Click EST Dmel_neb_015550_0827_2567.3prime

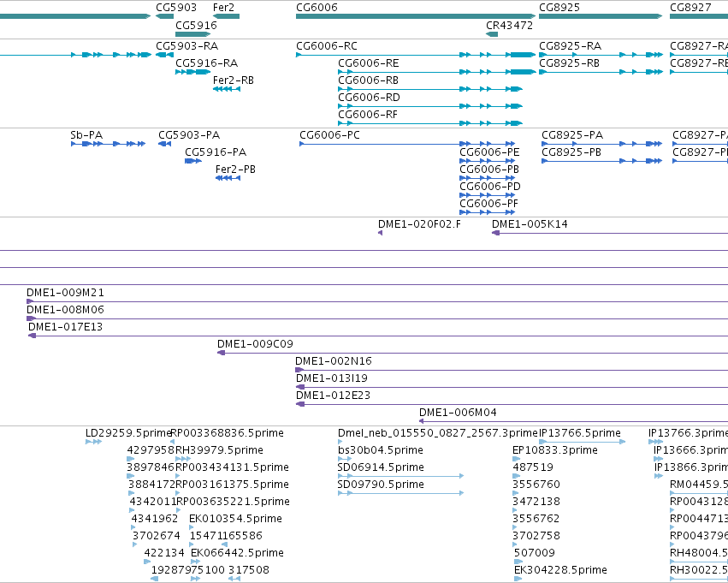point(340,443)
